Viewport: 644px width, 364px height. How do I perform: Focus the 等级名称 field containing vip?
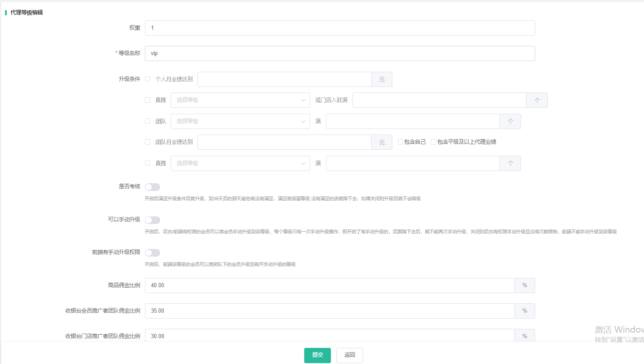coord(339,53)
